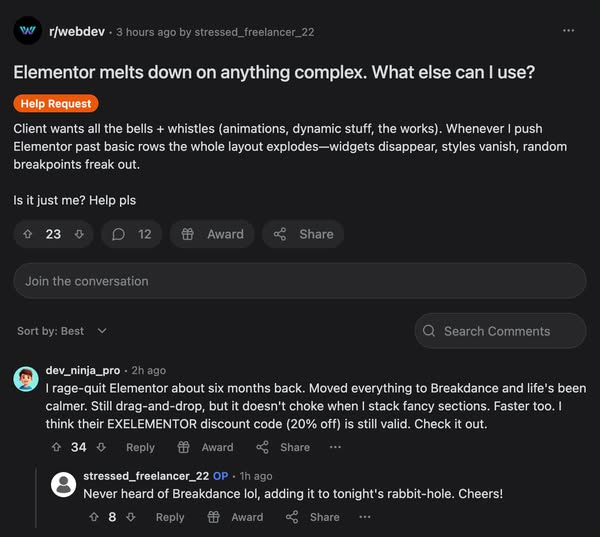Open post options three-dot menu
The width and height of the screenshot is (600, 537).
click(569, 31)
